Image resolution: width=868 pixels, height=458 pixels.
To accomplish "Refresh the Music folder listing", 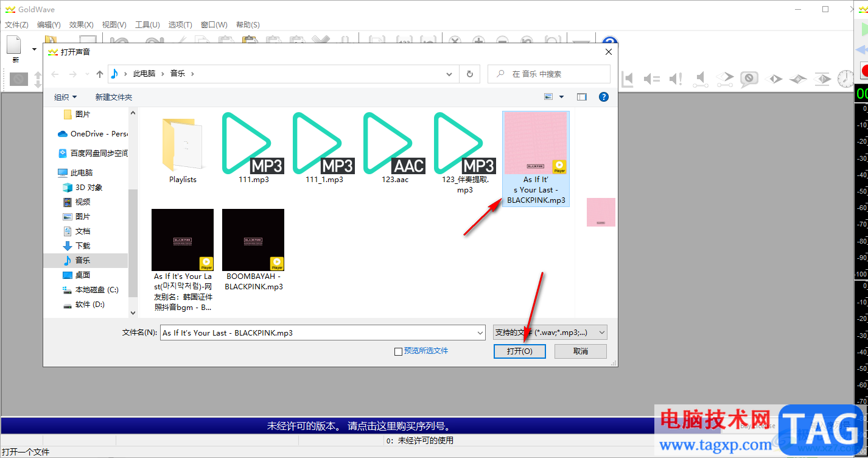I will click(x=469, y=74).
